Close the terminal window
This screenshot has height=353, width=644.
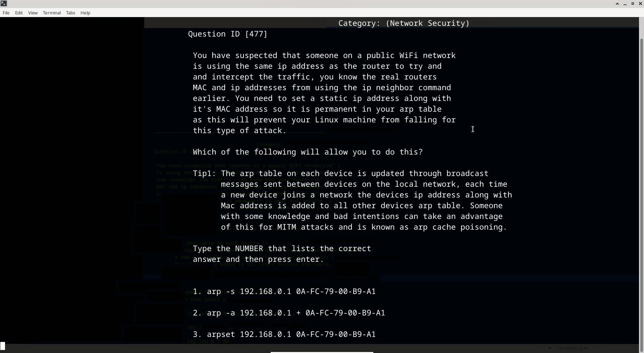click(640, 4)
